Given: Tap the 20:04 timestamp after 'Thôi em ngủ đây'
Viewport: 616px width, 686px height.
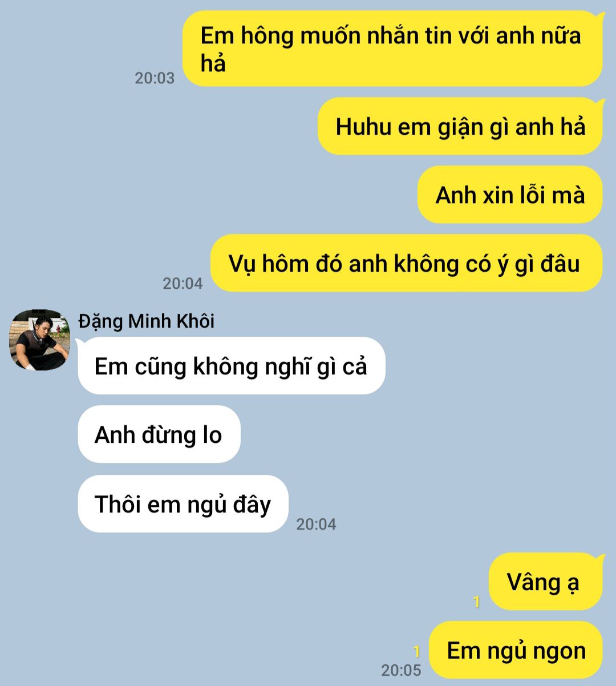Looking at the screenshot, I should click(316, 524).
